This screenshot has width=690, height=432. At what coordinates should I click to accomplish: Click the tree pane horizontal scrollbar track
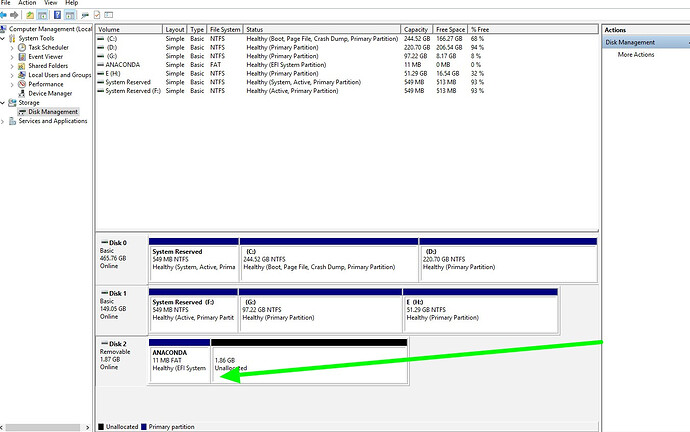click(43, 427)
